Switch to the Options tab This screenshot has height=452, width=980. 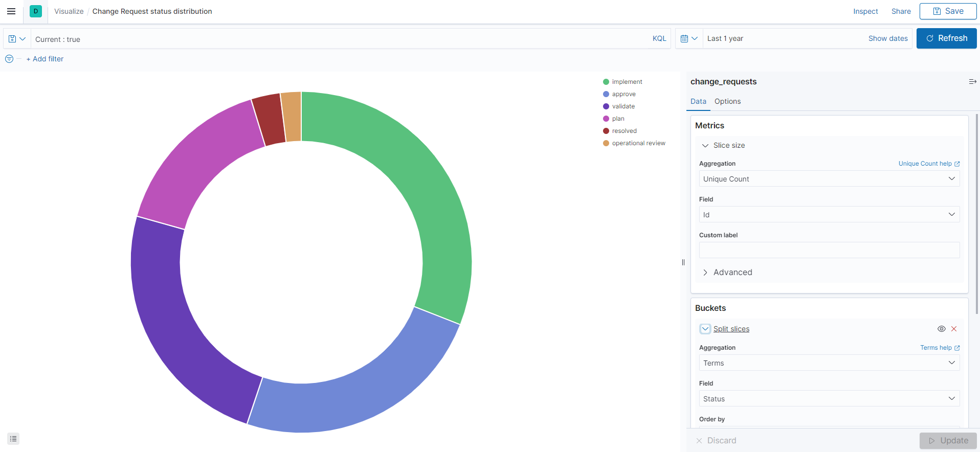click(727, 101)
